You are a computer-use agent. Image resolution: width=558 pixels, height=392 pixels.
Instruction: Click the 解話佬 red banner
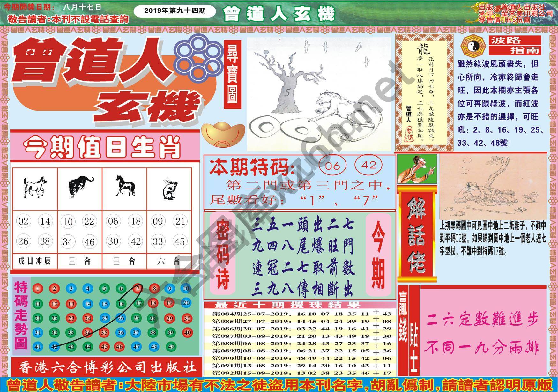pos(417,234)
